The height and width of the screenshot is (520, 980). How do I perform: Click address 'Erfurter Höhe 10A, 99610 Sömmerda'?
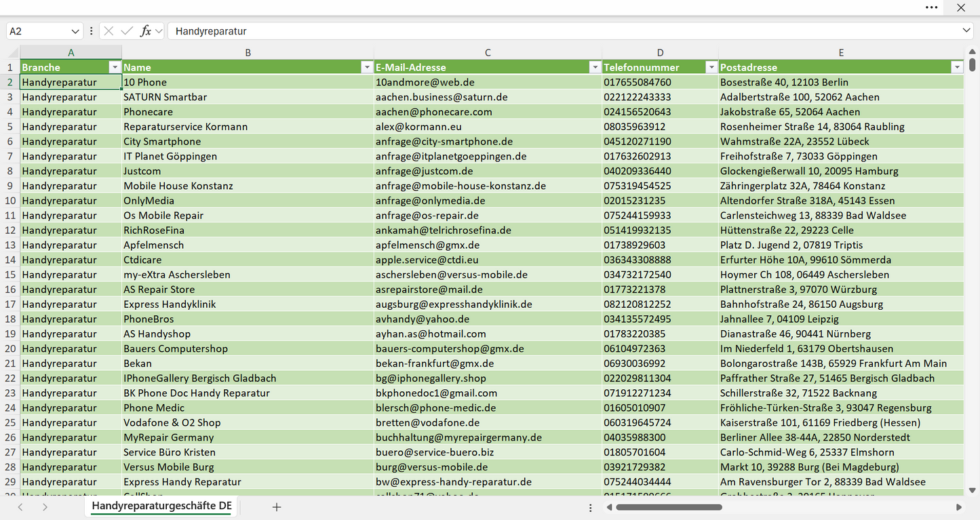coord(806,260)
